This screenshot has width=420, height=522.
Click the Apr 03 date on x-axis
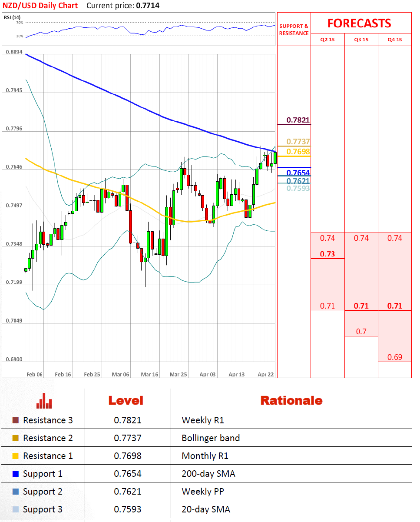tap(208, 374)
